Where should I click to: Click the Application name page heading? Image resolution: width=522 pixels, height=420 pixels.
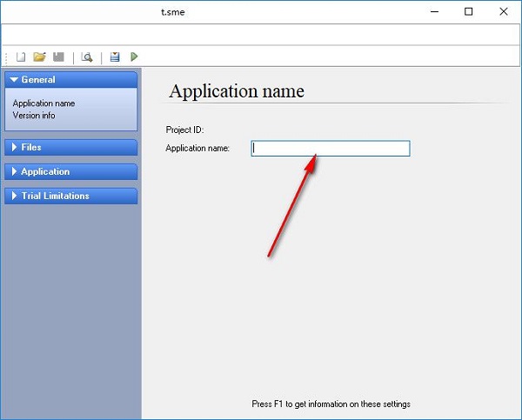click(x=237, y=91)
